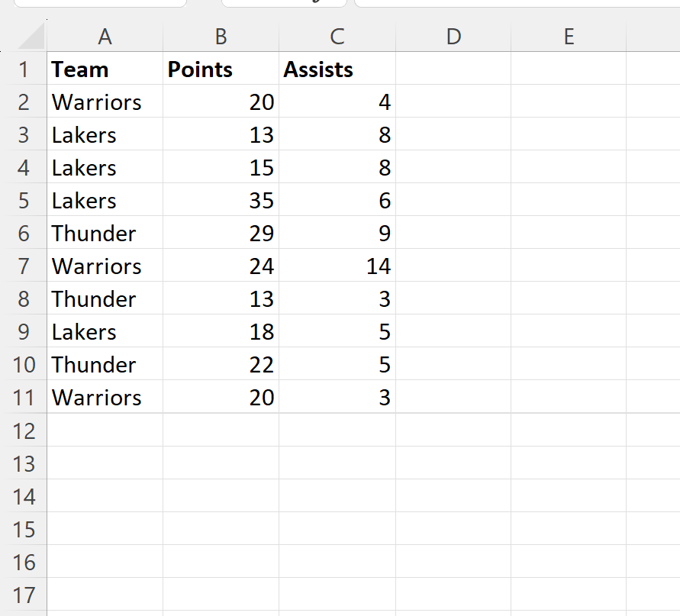Click the row 12 header
The height and width of the screenshot is (616, 680).
(x=24, y=431)
